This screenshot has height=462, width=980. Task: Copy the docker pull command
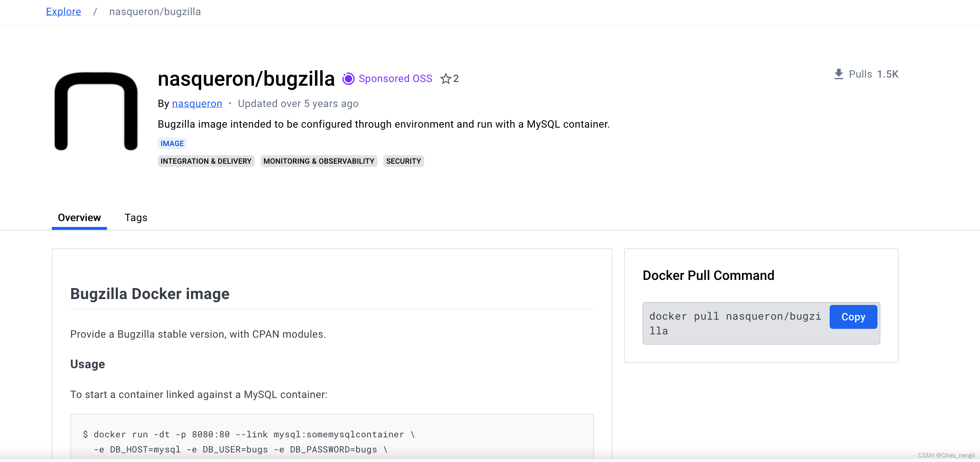[853, 317]
